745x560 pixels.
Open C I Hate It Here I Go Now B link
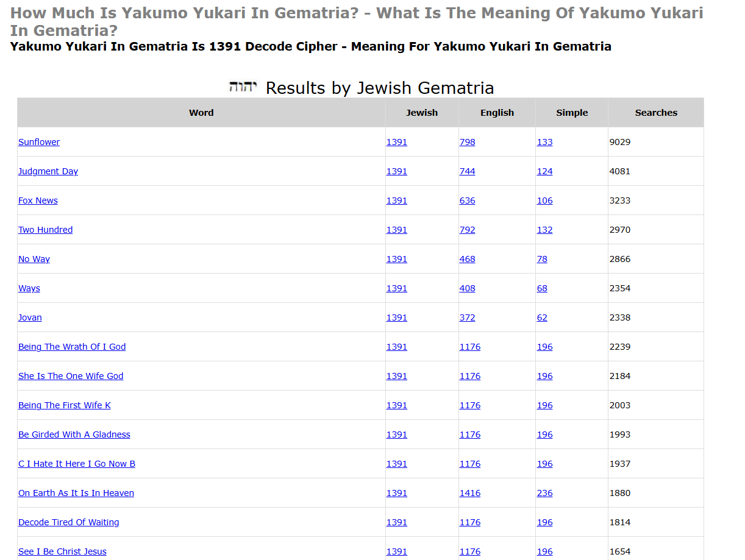tap(77, 464)
